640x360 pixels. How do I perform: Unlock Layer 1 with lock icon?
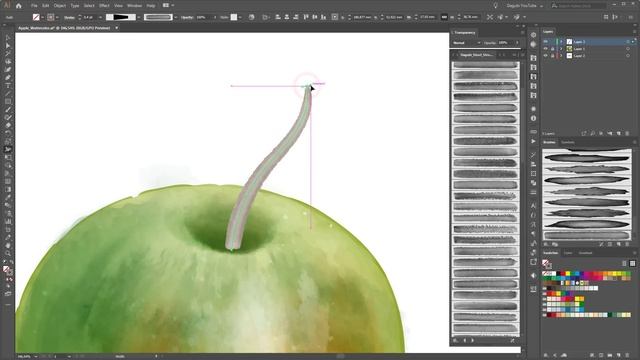click(553, 49)
